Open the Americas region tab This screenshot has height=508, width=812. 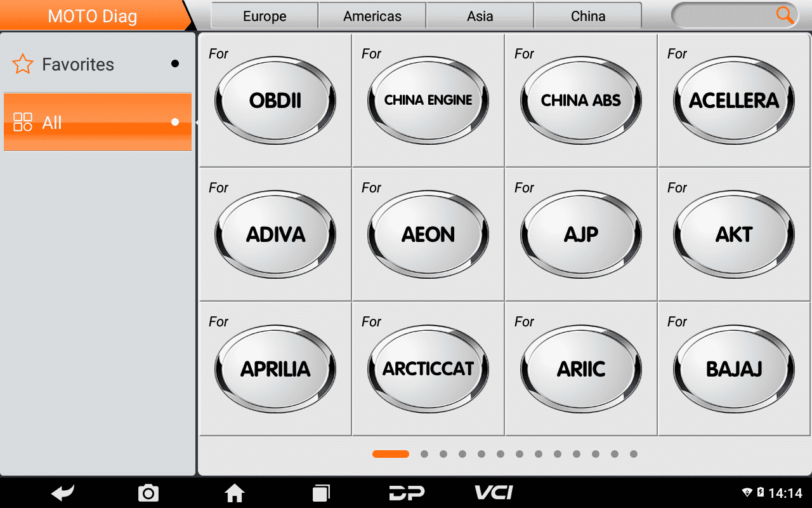point(372,16)
